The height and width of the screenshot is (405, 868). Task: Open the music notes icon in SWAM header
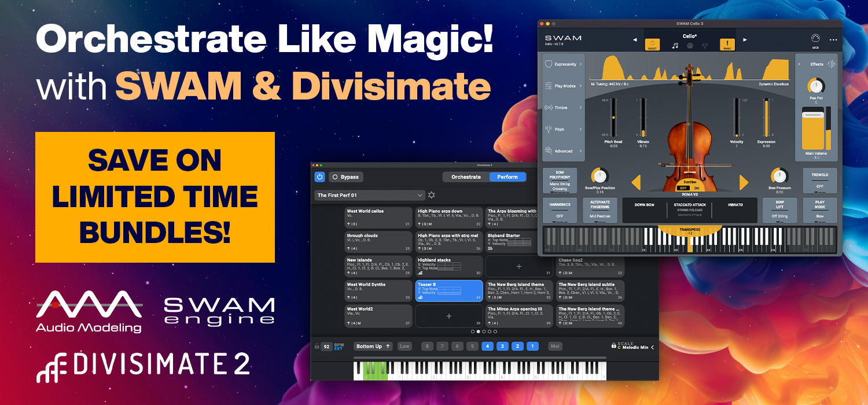point(675,46)
